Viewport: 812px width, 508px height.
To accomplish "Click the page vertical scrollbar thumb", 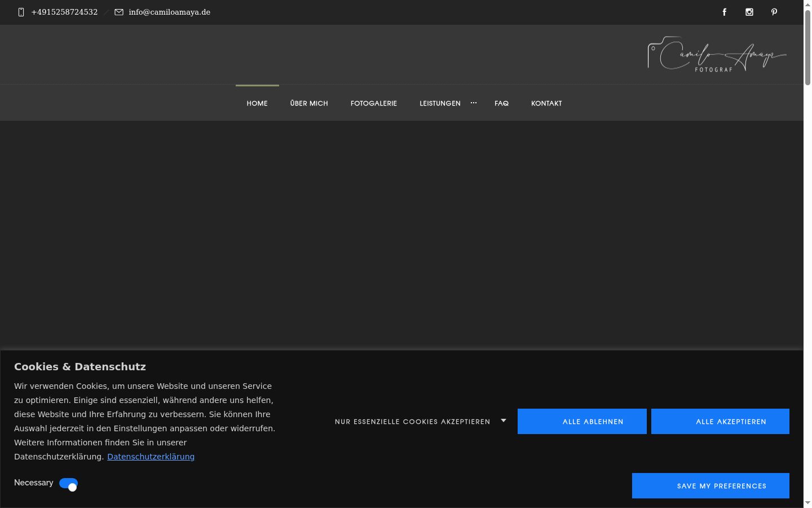I will [807, 48].
